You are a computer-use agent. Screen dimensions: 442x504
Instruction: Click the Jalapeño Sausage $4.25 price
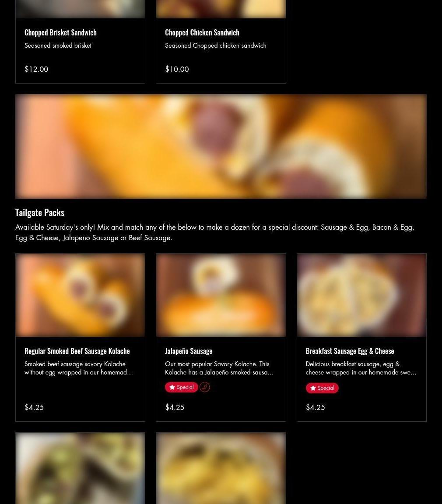click(175, 407)
